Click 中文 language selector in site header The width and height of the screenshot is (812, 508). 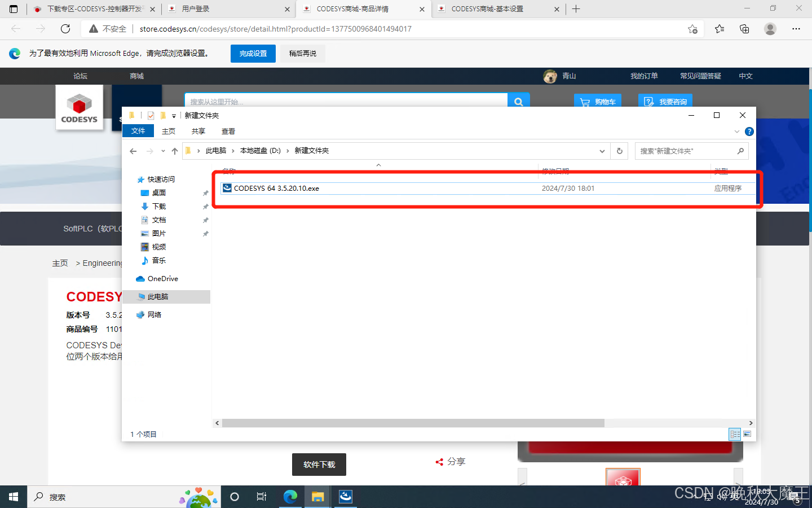coord(746,76)
